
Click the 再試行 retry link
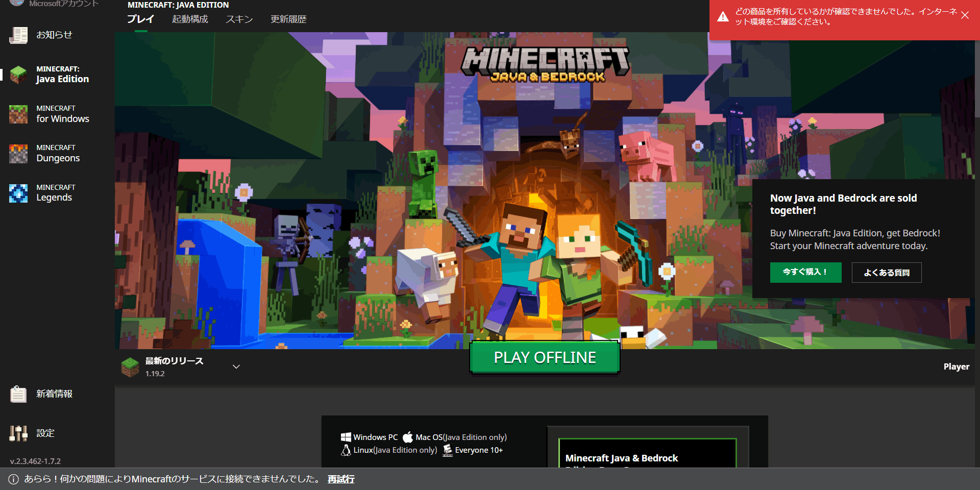click(341, 479)
